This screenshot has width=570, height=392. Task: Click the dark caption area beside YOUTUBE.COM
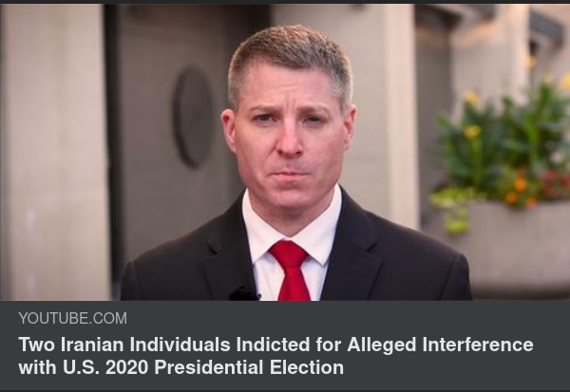tap(346, 318)
